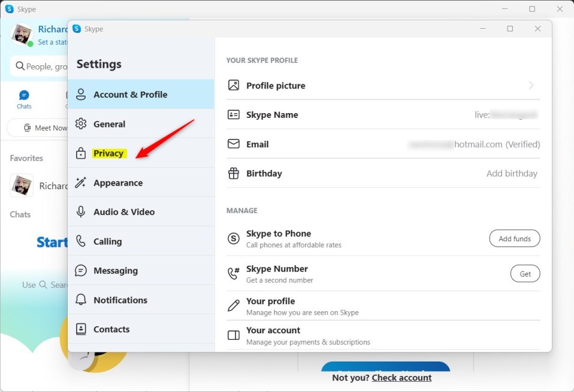Click the Skype Name row label
Viewport: 574px width, 392px height.
(272, 115)
